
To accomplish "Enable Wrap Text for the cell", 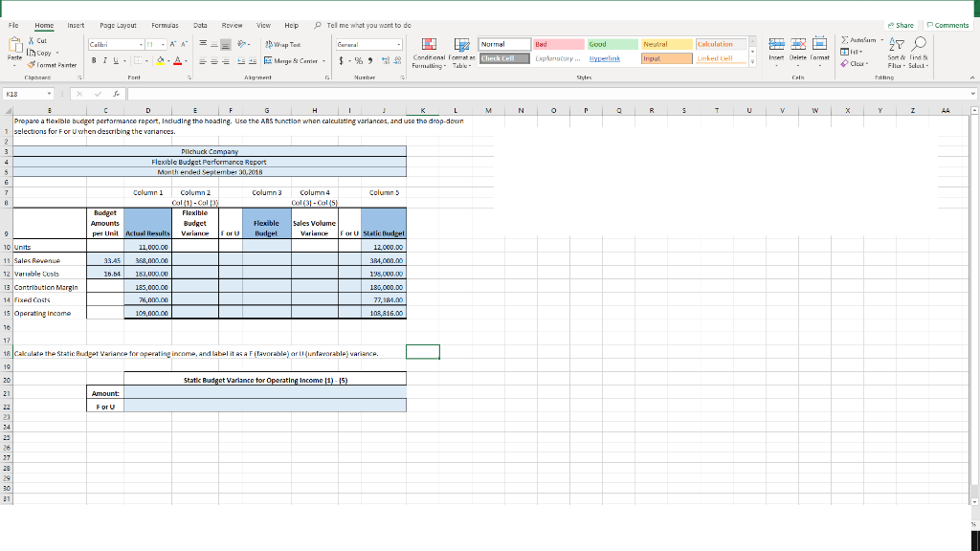I will pyautogui.click(x=284, y=45).
